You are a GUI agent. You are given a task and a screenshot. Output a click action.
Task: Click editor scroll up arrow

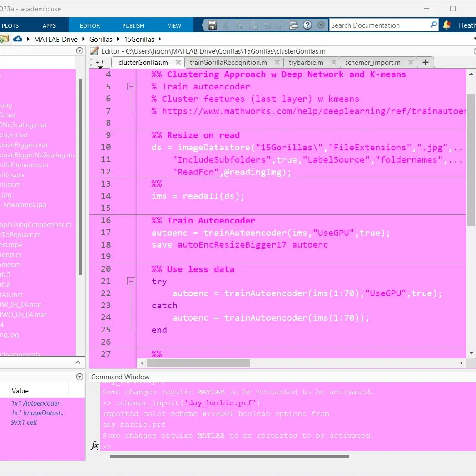471,74
